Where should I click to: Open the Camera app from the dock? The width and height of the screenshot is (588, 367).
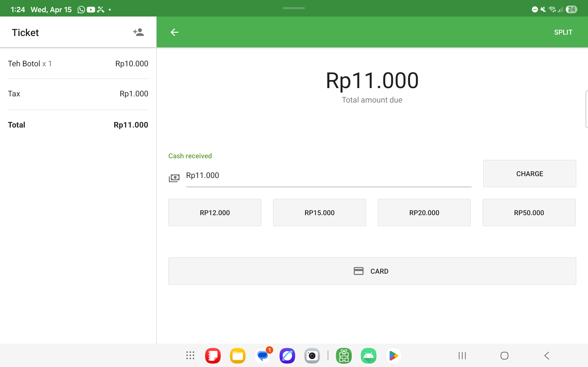(x=312, y=355)
